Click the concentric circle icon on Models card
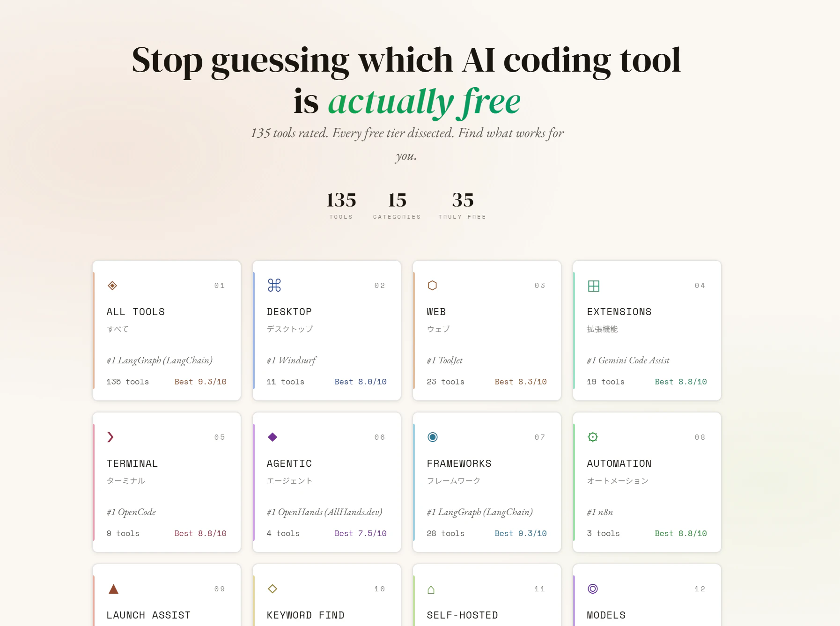 pos(593,589)
